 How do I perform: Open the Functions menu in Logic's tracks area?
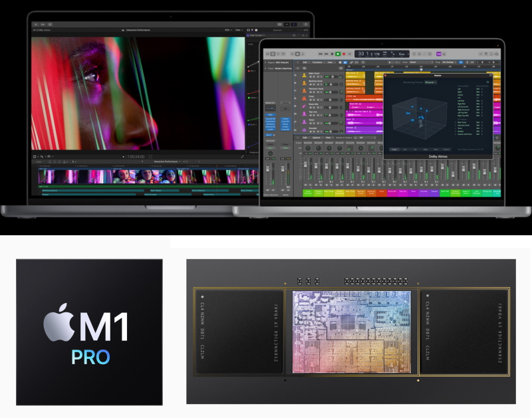coord(317,62)
